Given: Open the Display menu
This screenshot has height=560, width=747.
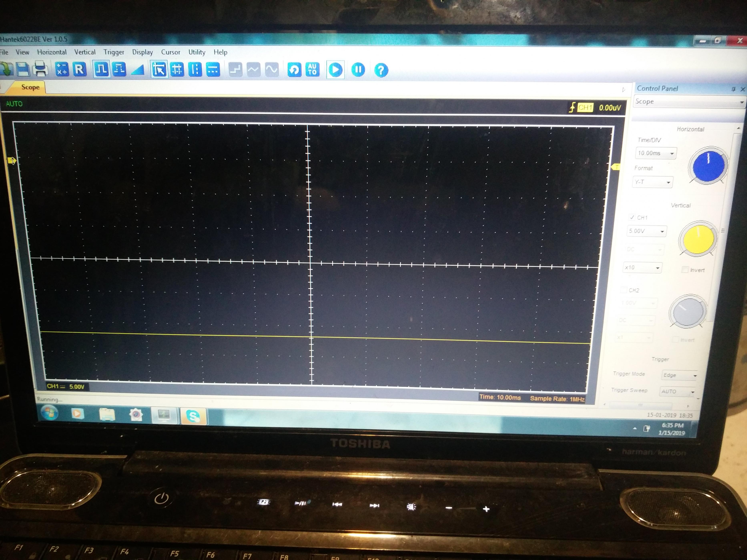Looking at the screenshot, I should click(x=142, y=52).
